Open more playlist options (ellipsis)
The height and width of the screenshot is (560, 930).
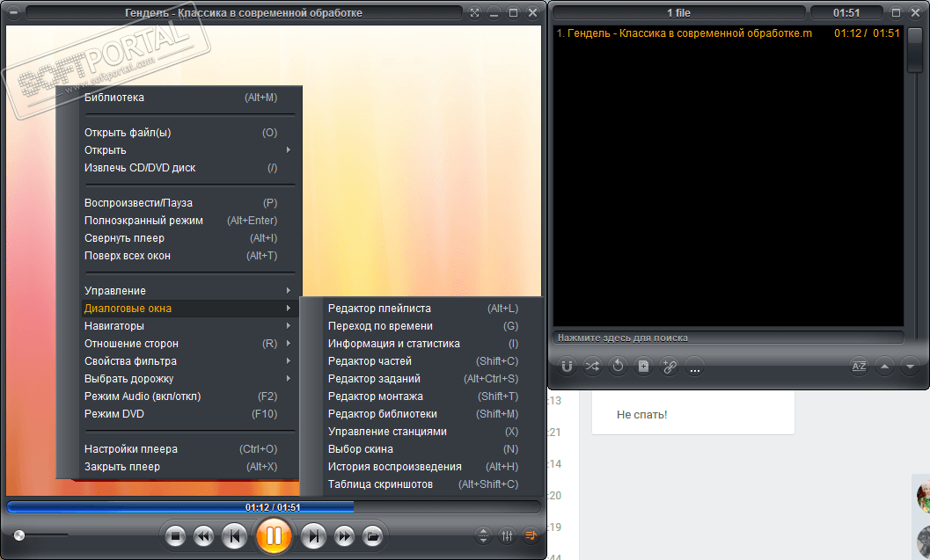(x=695, y=367)
